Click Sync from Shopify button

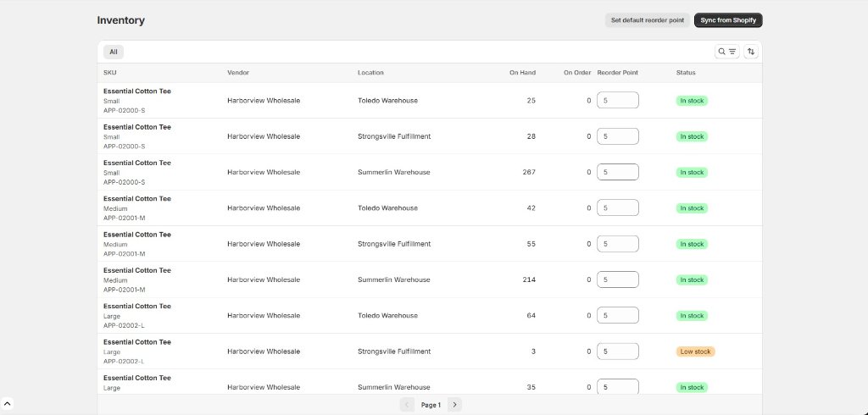pos(728,20)
